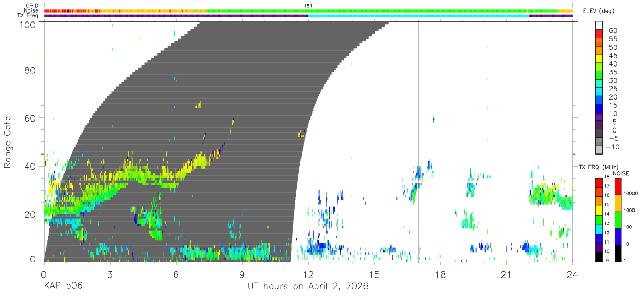Screen dimensions: 644x297
Task: Click the green segment of the Noise strip
Action: (382, 10)
